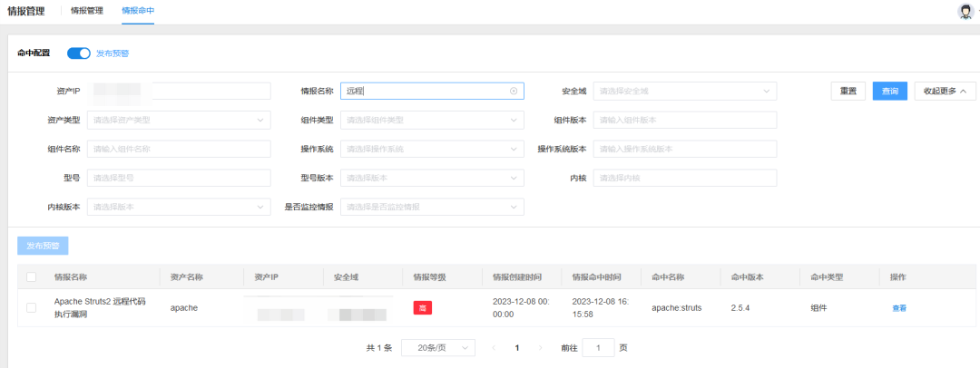
Task: Go to next page arrow
Action: pos(541,348)
